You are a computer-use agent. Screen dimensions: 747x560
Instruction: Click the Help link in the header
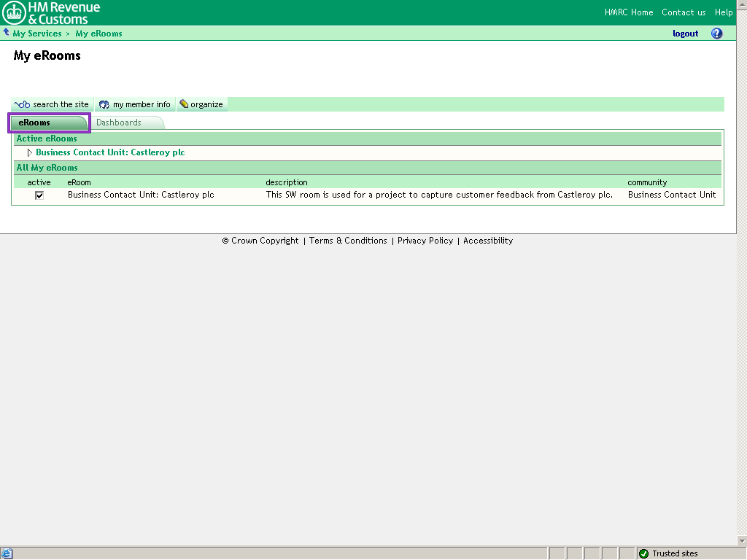[724, 12]
